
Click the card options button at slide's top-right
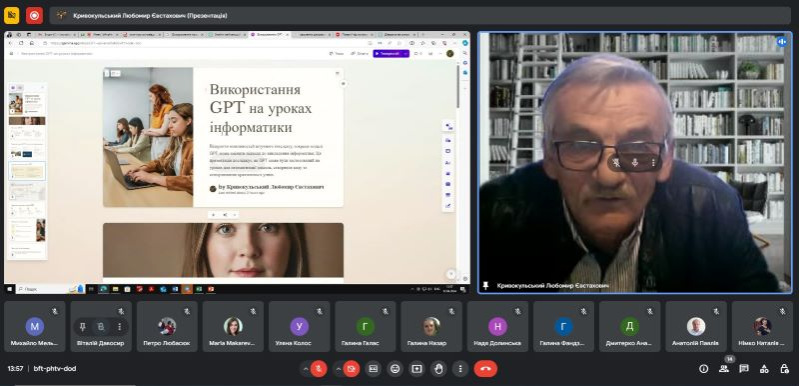tap(337, 73)
